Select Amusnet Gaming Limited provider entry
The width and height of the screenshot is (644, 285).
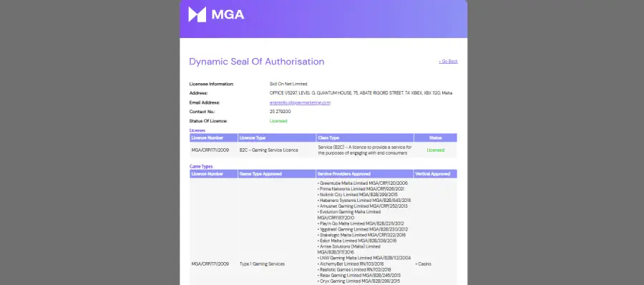click(x=362, y=206)
